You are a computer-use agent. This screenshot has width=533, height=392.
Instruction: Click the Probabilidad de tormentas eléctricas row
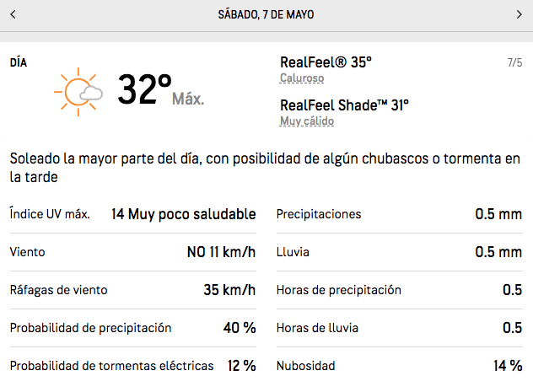132,366
